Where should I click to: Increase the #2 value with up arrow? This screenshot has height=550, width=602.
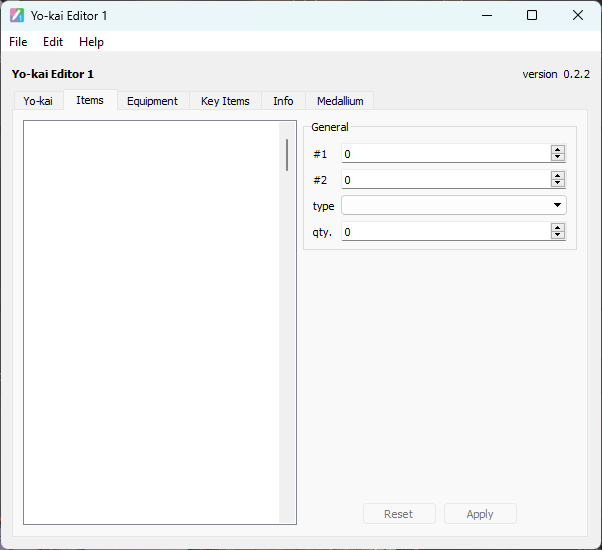point(557,175)
